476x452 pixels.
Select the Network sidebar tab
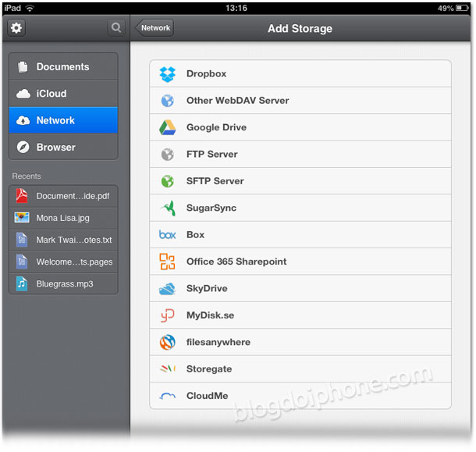pyautogui.click(x=63, y=120)
